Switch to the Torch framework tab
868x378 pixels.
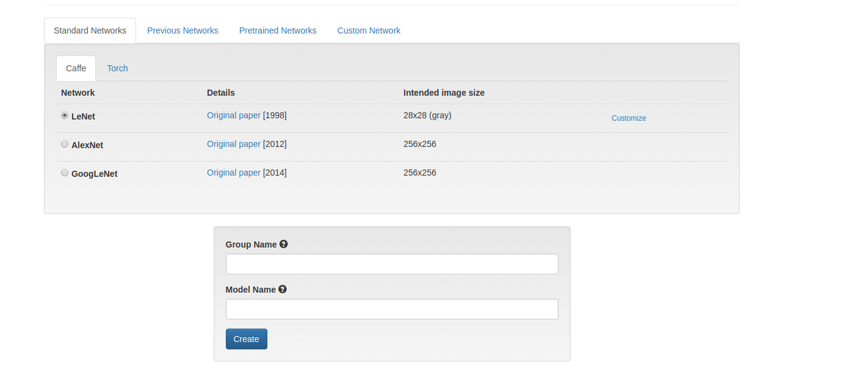coord(117,68)
